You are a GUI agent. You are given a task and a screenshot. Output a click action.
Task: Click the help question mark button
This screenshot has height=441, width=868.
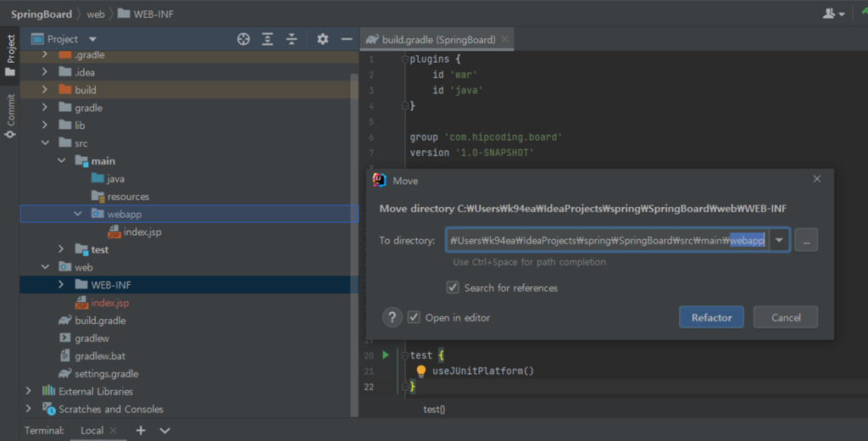coord(392,317)
